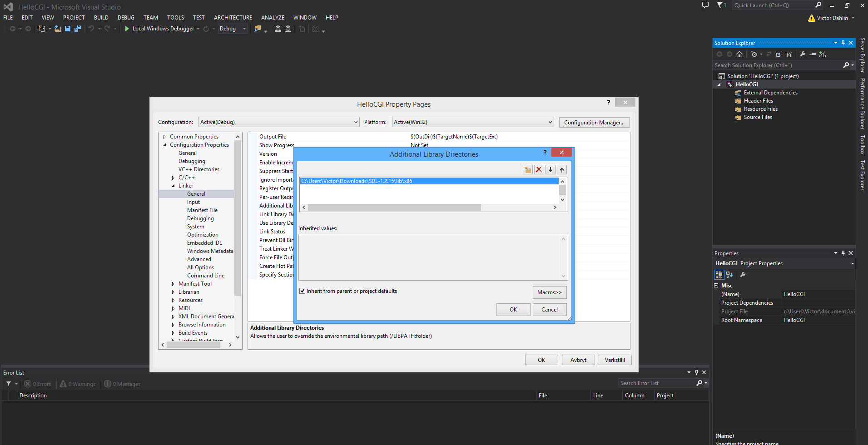Screen dimensions: 868x445
Task: Select SDL-1.2.15 lib x86 path entry
Action: pyautogui.click(x=429, y=181)
